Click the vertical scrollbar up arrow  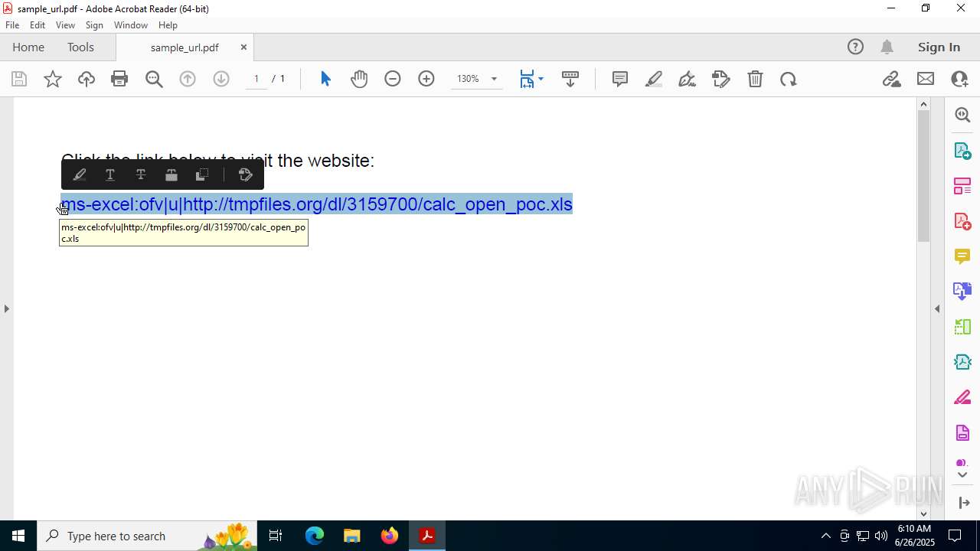click(x=923, y=103)
